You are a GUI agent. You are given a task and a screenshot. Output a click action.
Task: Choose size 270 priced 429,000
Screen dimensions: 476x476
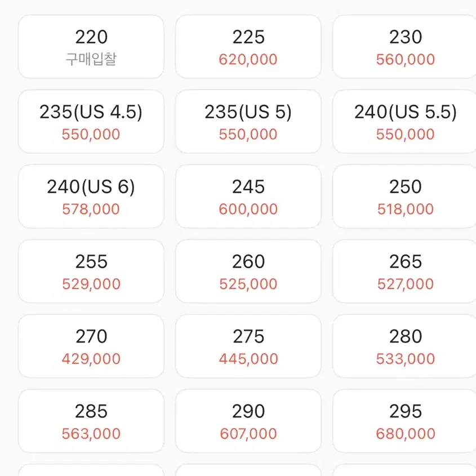coord(91,346)
